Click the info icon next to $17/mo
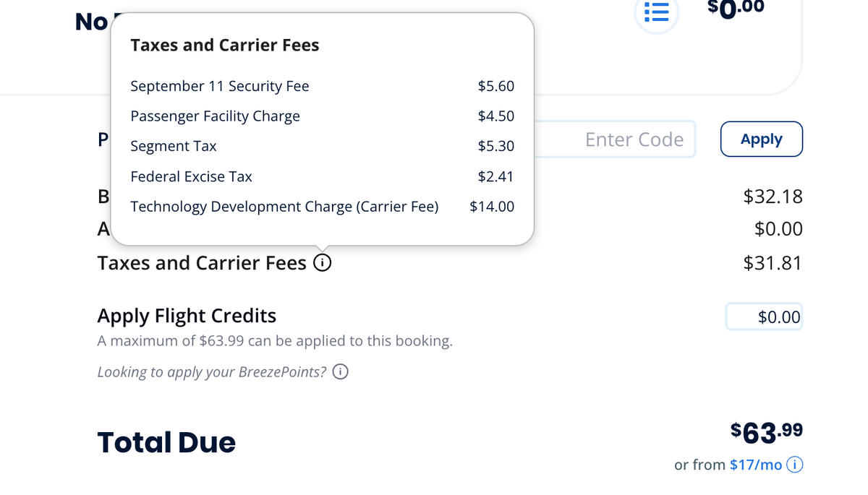This screenshot has height=495, width=868. (794, 465)
